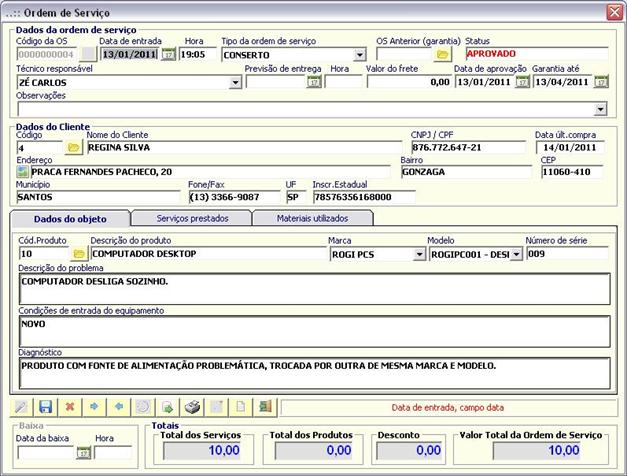Switch to the Serviços prestados tab

click(192, 218)
